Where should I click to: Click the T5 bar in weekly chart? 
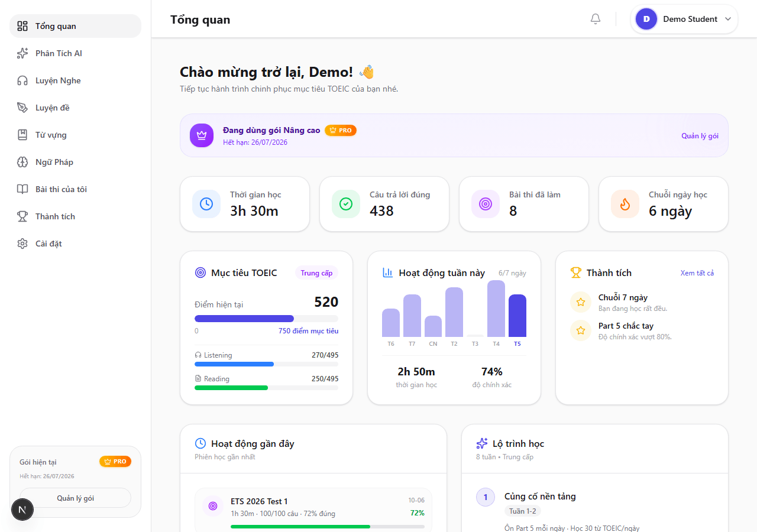click(x=517, y=316)
